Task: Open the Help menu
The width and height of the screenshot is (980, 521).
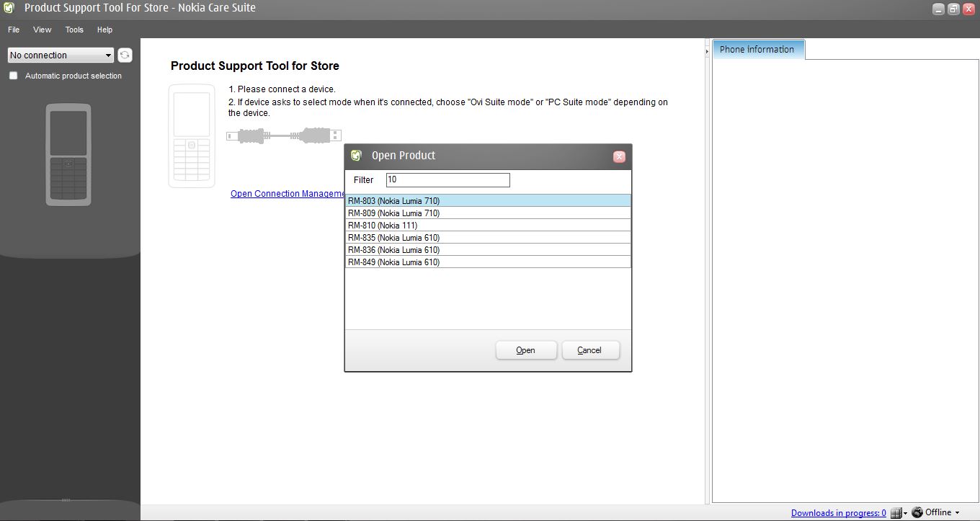Action: [104, 30]
